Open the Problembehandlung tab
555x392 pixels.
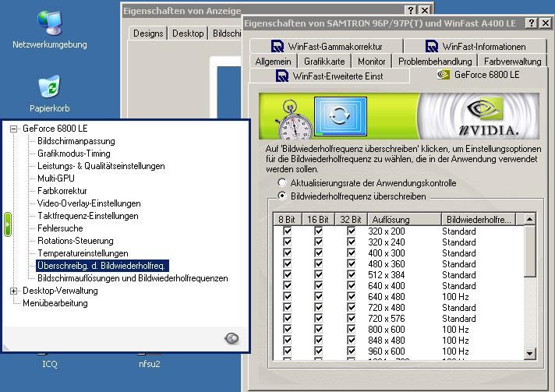coord(435,62)
